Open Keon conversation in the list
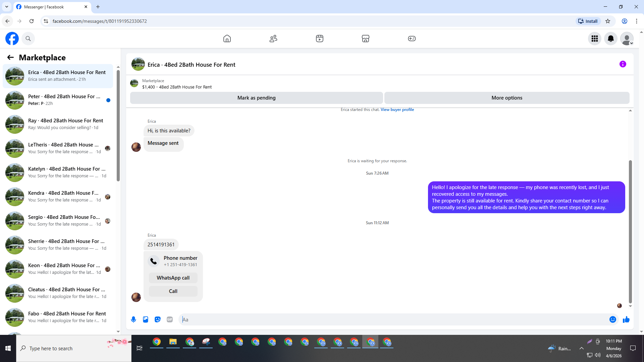Viewport: 644px width, 362px height. click(58, 269)
